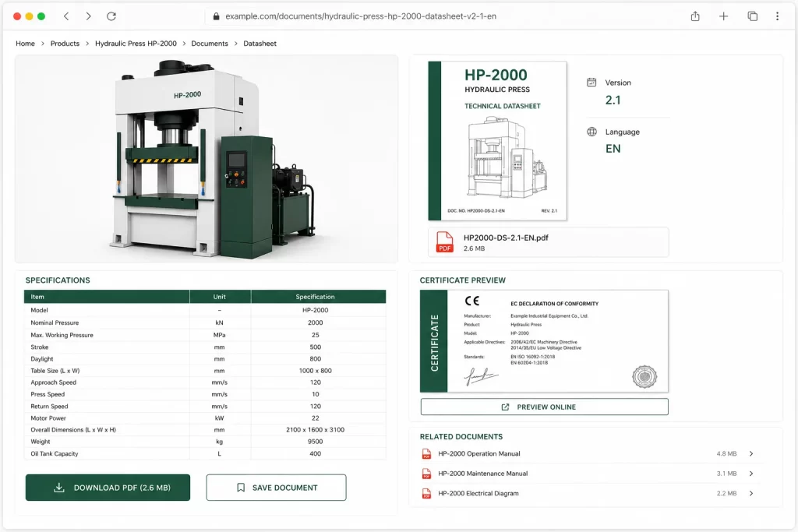Click Preview Online button
The image size is (798, 532).
(544, 407)
